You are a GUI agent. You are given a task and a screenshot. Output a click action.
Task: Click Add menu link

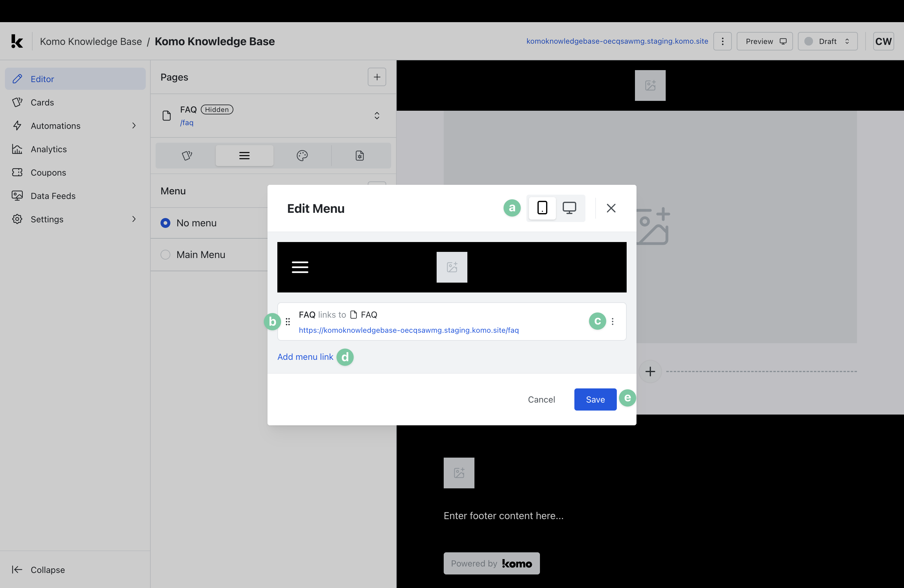click(305, 357)
